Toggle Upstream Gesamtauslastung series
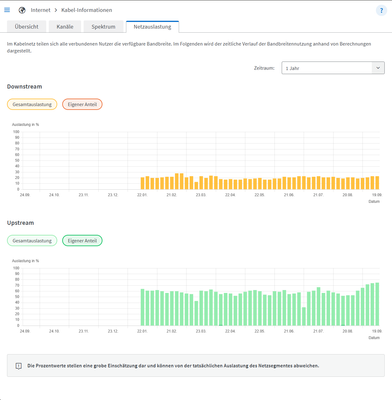The height and width of the screenshot is (400, 392). [32, 241]
